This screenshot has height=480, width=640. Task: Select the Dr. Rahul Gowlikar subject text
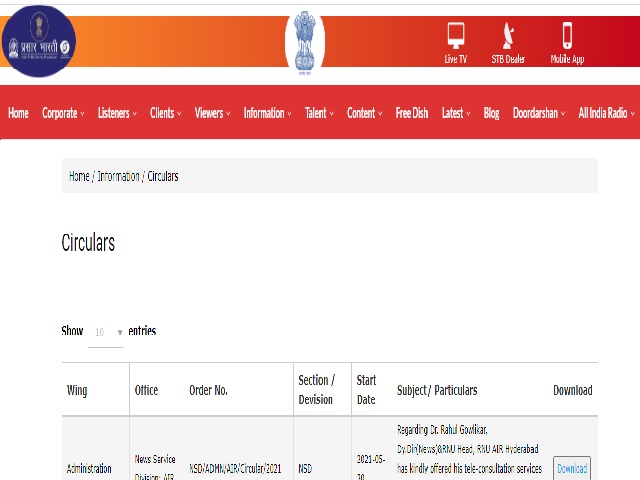(469, 449)
